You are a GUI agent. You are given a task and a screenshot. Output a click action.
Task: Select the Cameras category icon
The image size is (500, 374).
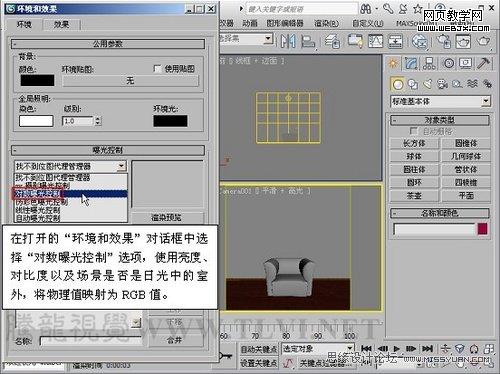pyautogui.click(x=443, y=84)
